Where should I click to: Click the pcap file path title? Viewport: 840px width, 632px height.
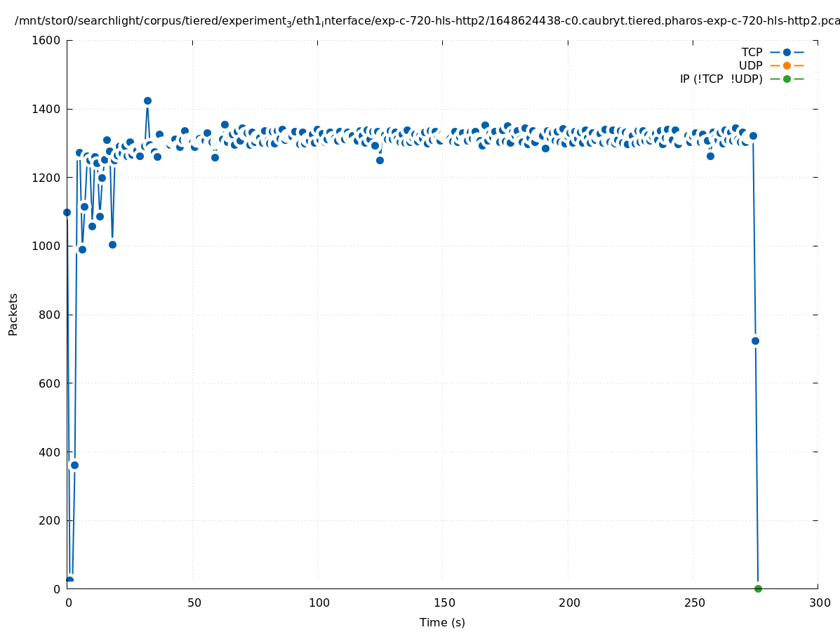(427, 21)
